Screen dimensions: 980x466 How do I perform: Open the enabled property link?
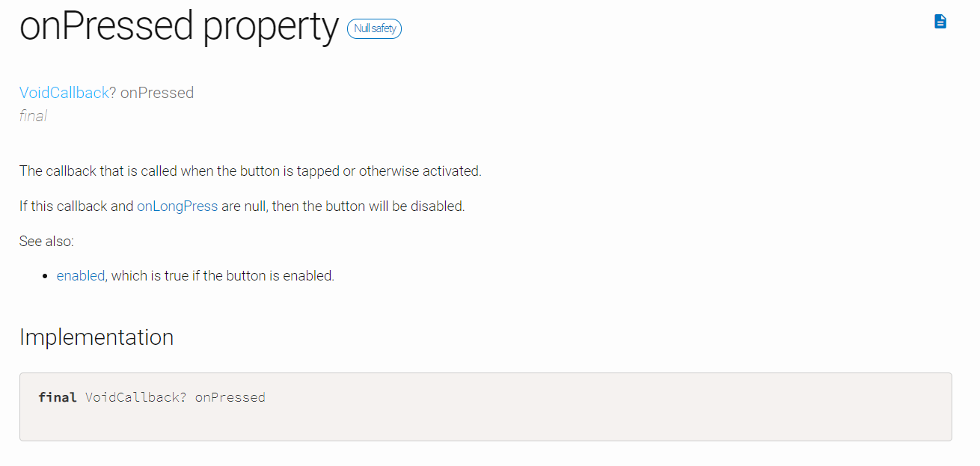(x=81, y=275)
